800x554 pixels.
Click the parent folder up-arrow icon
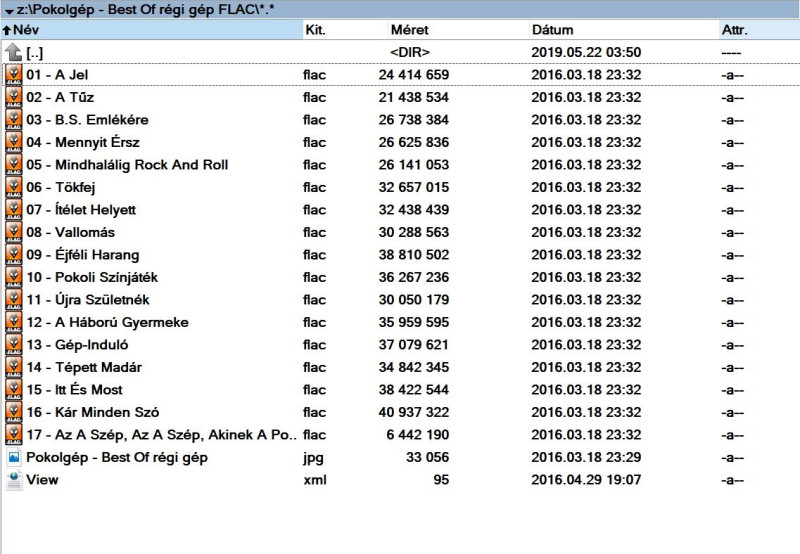point(14,53)
